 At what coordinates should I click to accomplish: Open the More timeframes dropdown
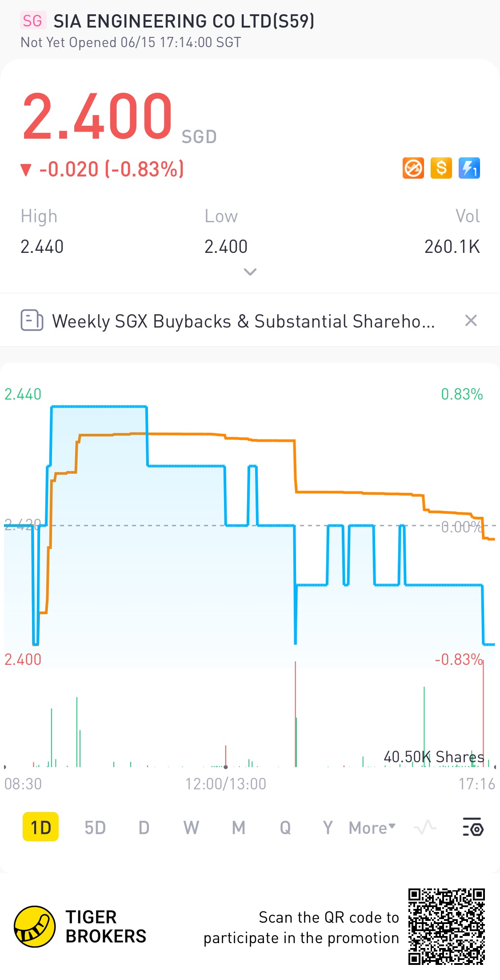coord(372,828)
